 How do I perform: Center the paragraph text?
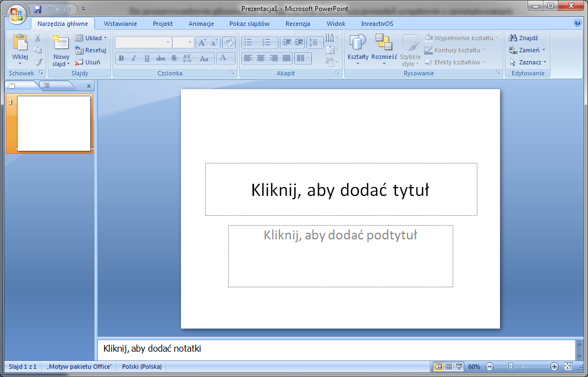click(x=261, y=58)
